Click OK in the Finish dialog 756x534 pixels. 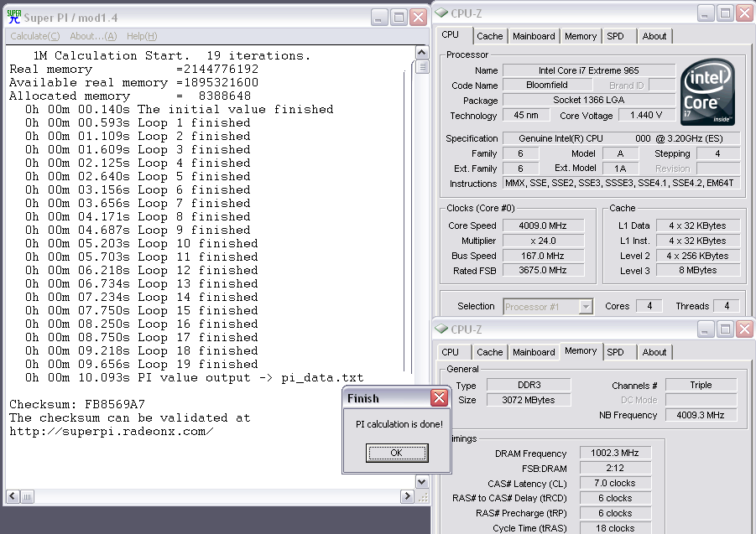tap(397, 453)
